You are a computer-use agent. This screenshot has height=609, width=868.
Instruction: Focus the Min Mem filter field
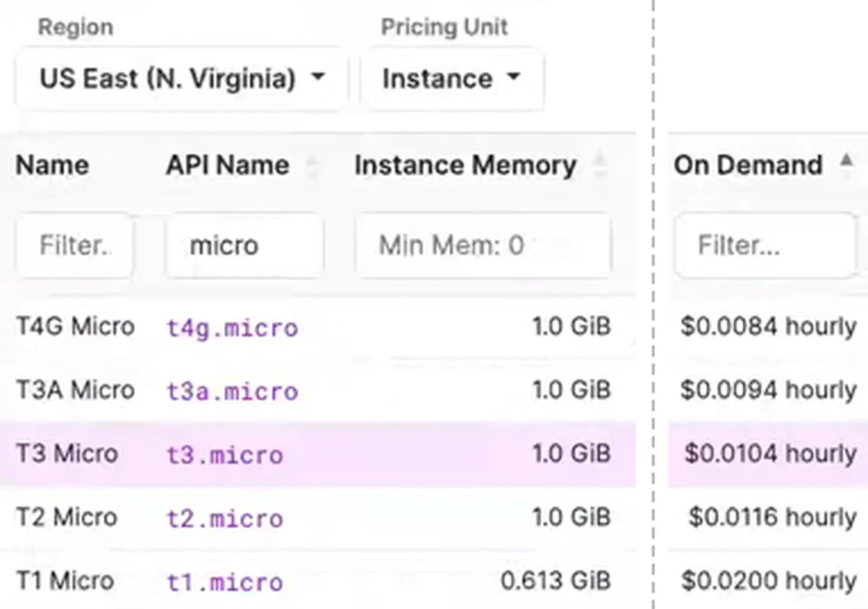pos(482,245)
